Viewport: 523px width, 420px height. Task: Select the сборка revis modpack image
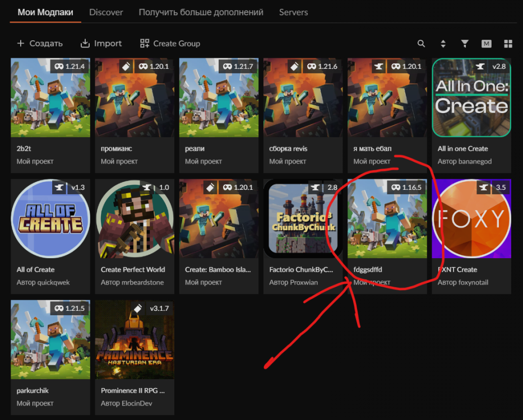(x=303, y=97)
